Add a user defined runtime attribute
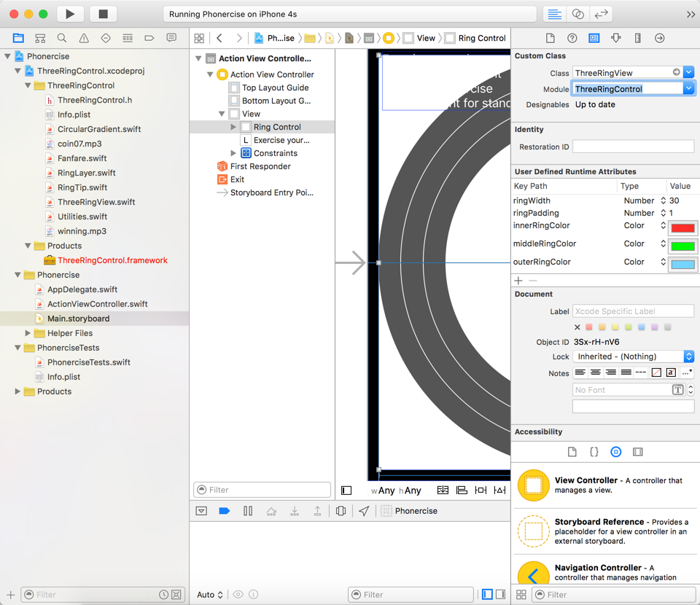 coord(518,281)
